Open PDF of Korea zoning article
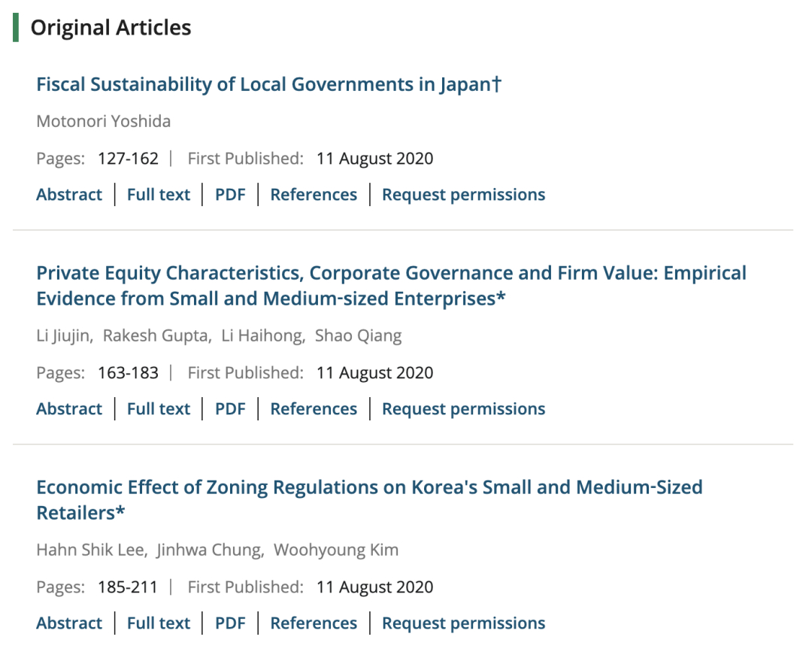 click(x=230, y=623)
